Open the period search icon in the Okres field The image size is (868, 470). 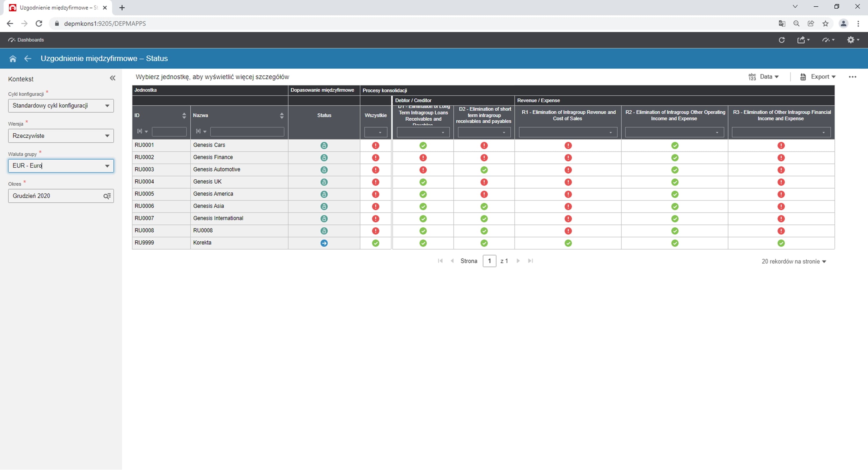[107, 196]
